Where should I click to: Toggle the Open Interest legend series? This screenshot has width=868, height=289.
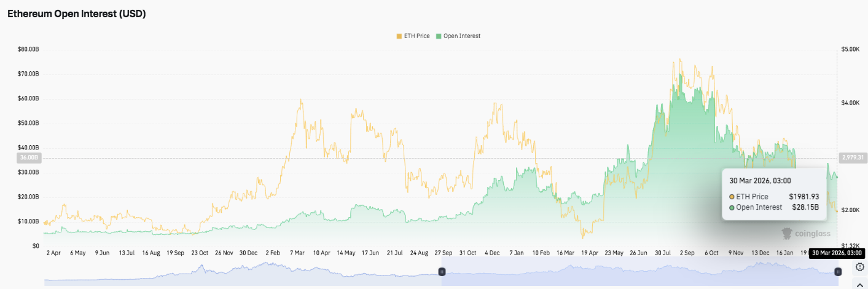pos(461,36)
